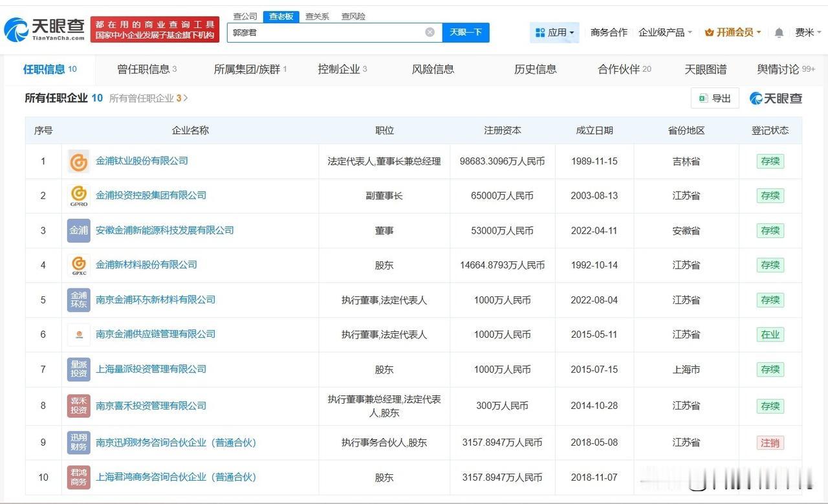This screenshot has height=504, width=828.
Task: Clear the search box with the X icon
Action: (430, 32)
